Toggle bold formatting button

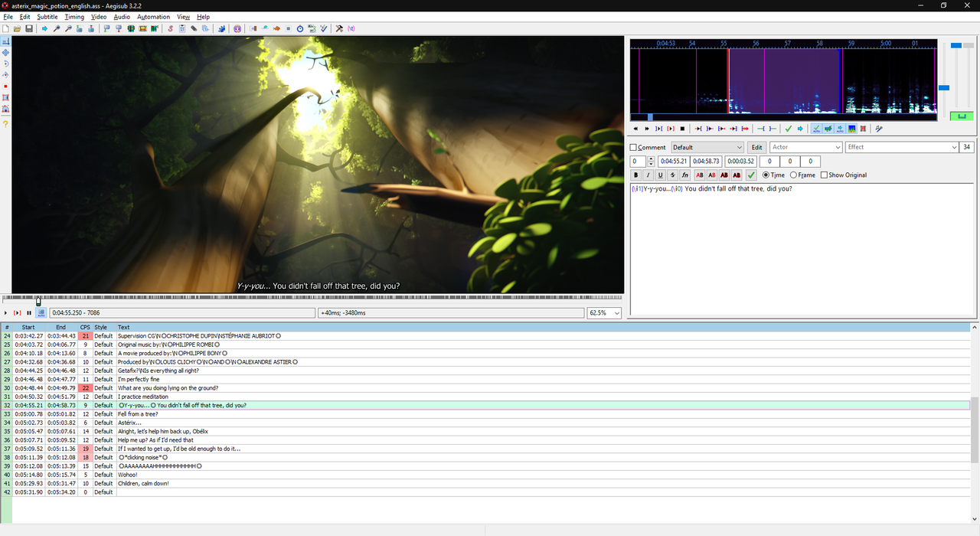(x=635, y=175)
